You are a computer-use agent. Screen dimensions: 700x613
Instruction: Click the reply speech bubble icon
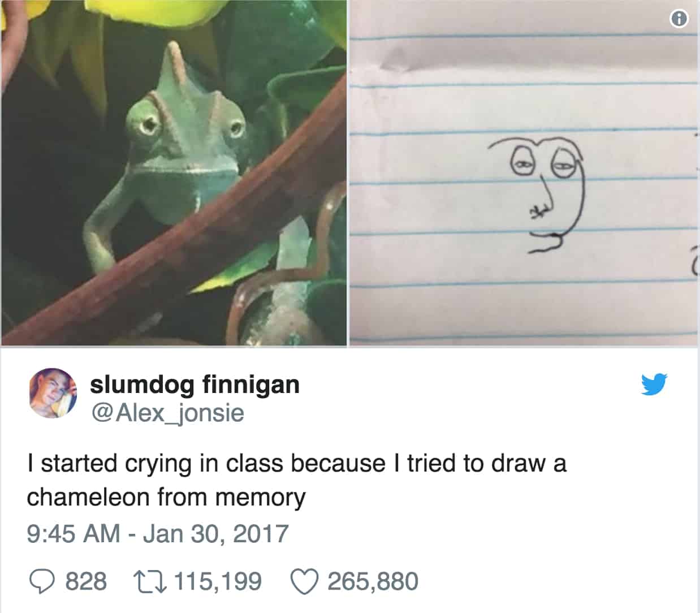click(x=41, y=582)
